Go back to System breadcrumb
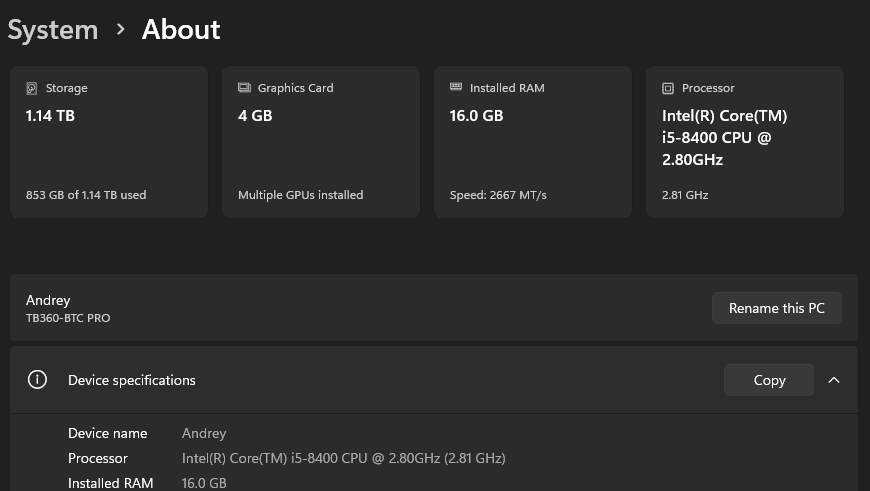The image size is (870, 491). (53, 30)
